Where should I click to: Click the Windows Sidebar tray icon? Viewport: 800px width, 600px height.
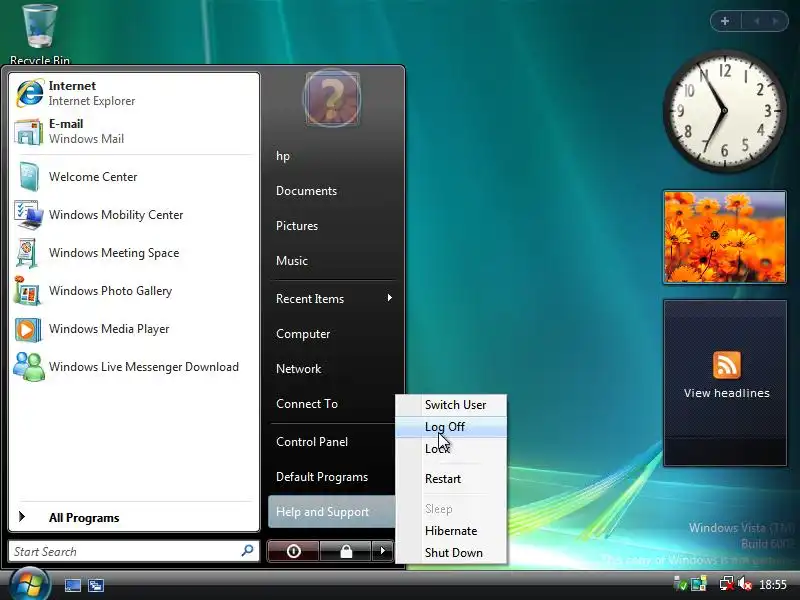pyautogui.click(x=699, y=584)
